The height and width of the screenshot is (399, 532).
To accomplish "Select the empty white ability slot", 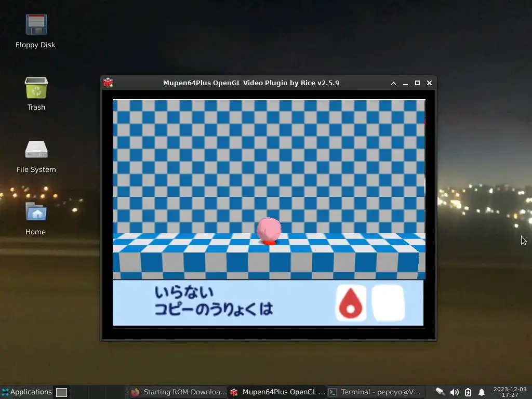I will pyautogui.click(x=388, y=303).
